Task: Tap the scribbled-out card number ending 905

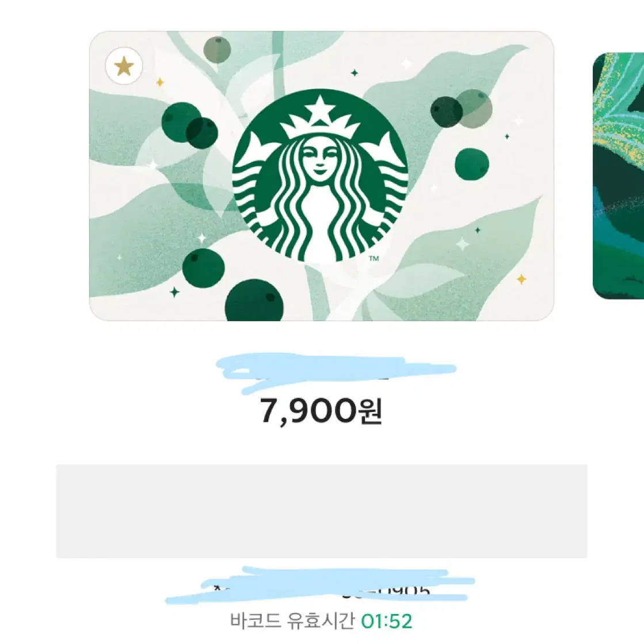Action: [x=321, y=585]
